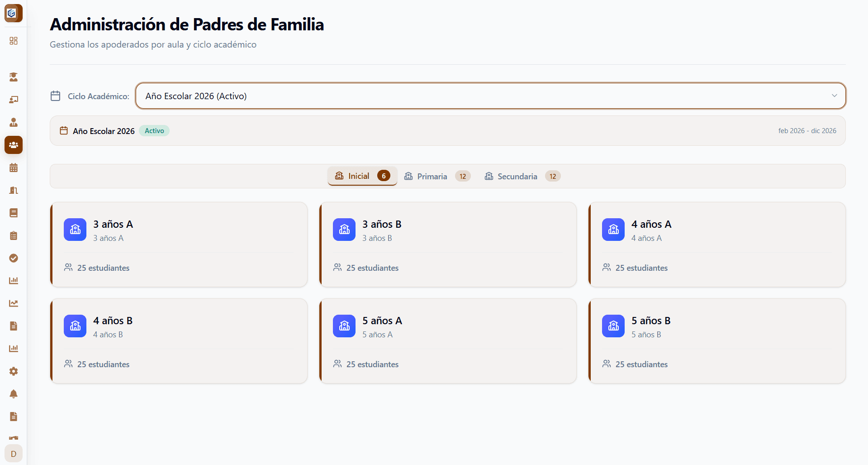The image size is (868, 465).
Task: Open the dashboard grid icon in sidebar
Action: [x=14, y=41]
